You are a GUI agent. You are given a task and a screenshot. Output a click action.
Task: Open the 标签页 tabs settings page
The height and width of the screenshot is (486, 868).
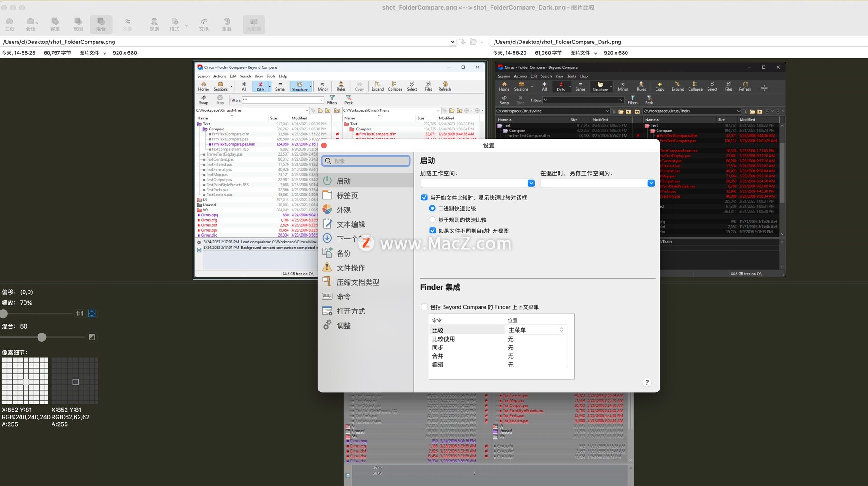(366, 195)
